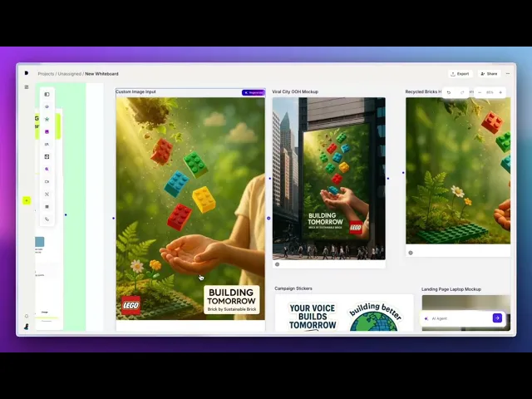Click the Share button

[x=489, y=74]
